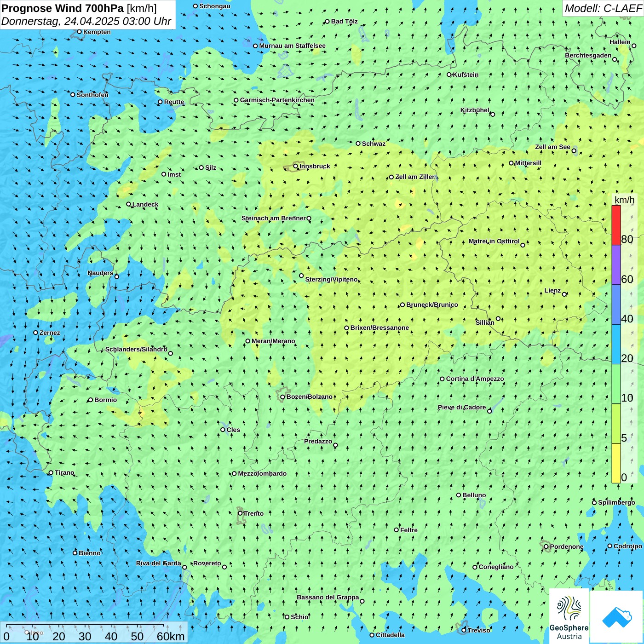The width and height of the screenshot is (644, 644).
Task: Click the Feltre label
Action: pyautogui.click(x=409, y=530)
